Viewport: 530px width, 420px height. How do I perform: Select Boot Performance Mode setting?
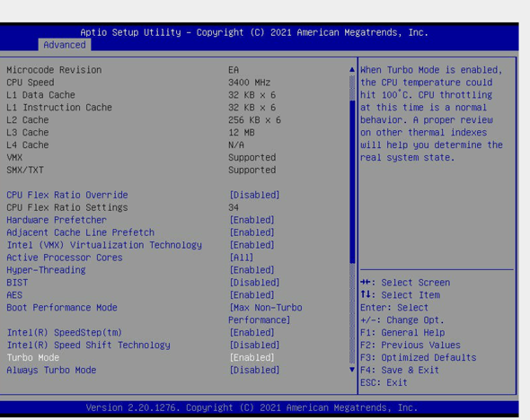pos(62,307)
